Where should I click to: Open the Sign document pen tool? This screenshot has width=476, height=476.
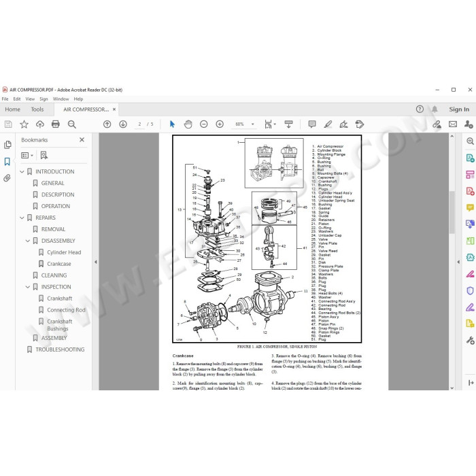click(343, 124)
